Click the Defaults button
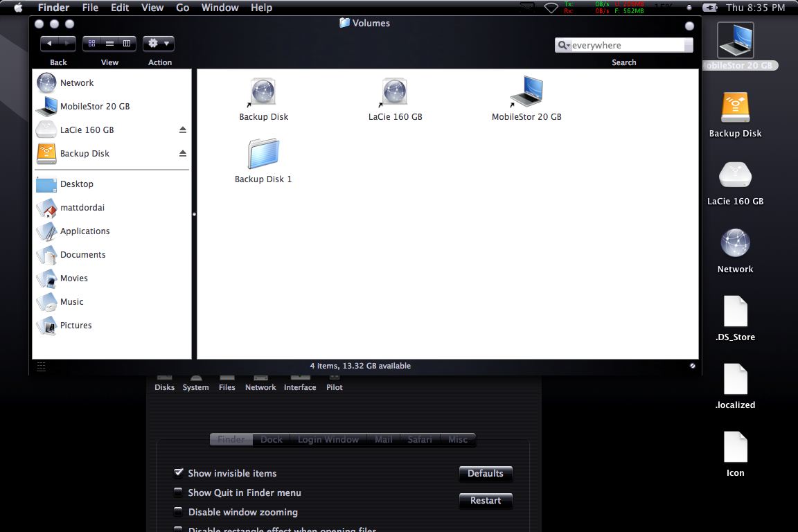This screenshot has height=532, width=798. [486, 473]
